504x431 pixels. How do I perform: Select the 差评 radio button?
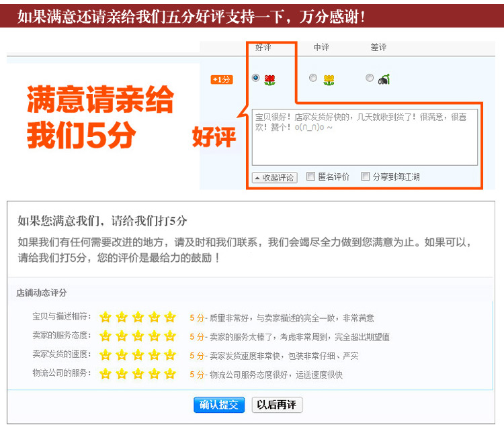370,78
